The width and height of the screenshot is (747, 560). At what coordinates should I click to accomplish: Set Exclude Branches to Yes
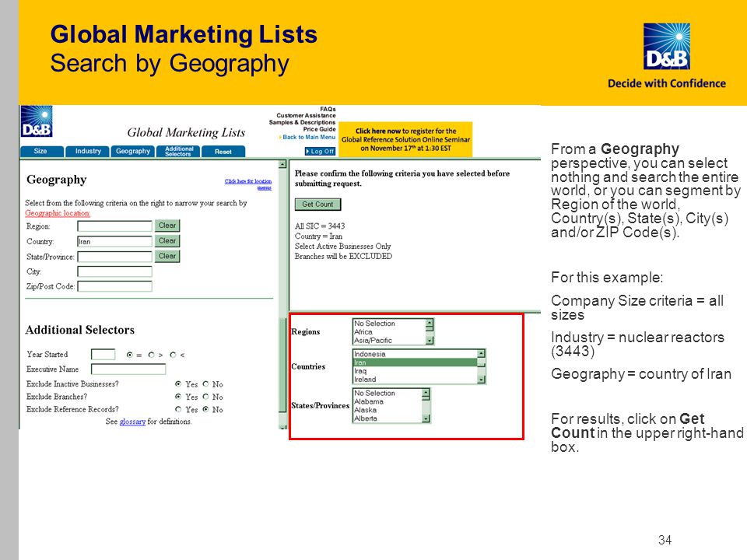point(178,397)
